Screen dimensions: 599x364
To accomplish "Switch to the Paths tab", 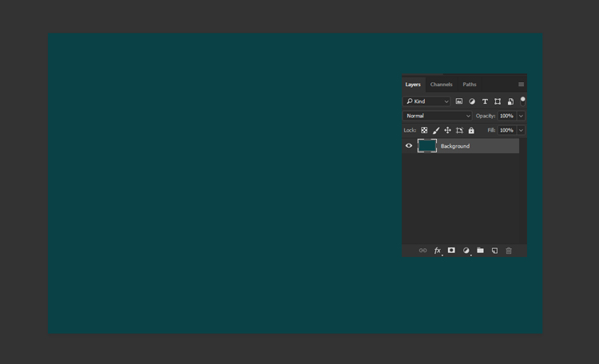I will [x=470, y=85].
